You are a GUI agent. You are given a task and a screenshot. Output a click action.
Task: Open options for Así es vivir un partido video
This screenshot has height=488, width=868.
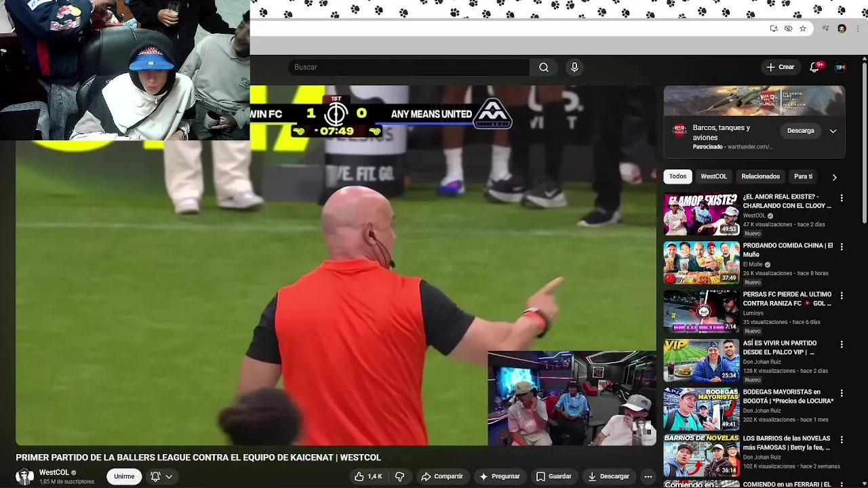[x=842, y=345]
